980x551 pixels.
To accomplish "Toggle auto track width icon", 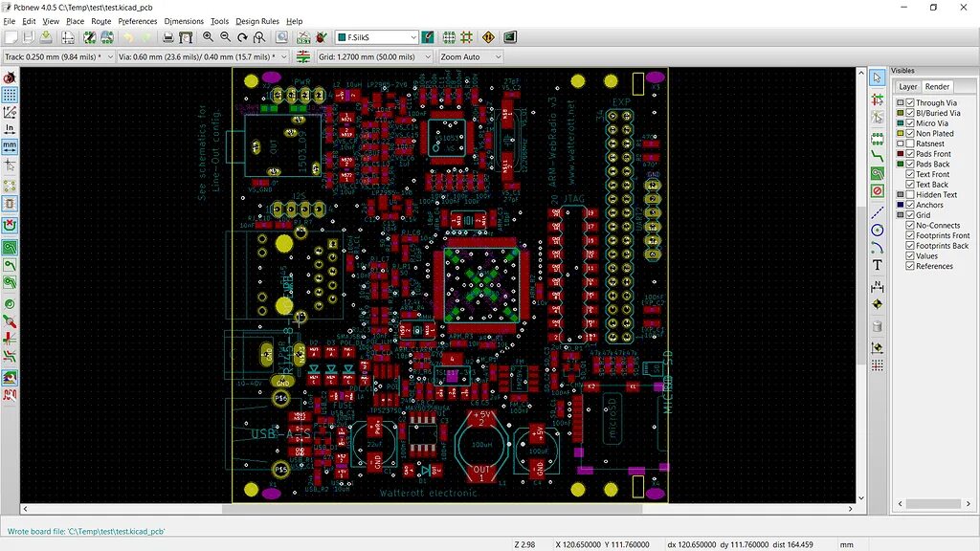I will click(x=303, y=56).
